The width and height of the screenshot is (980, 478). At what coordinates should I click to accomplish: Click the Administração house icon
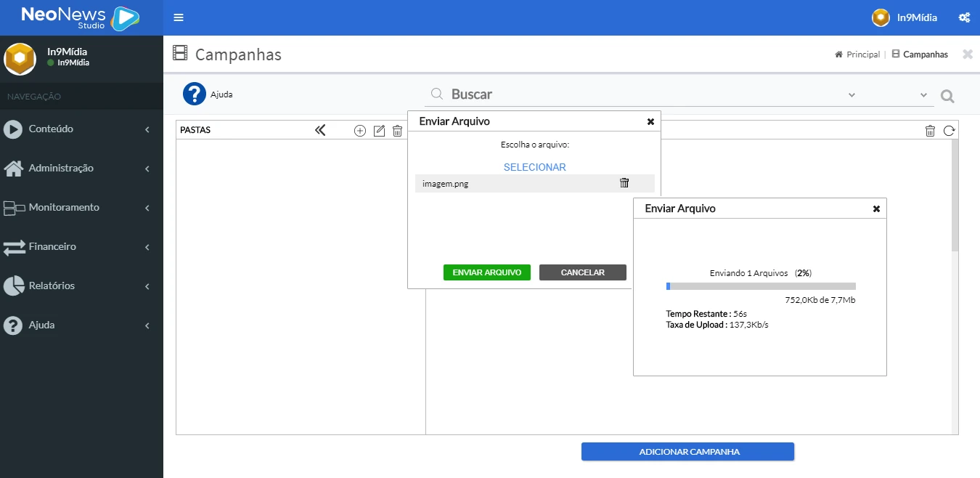coord(13,169)
